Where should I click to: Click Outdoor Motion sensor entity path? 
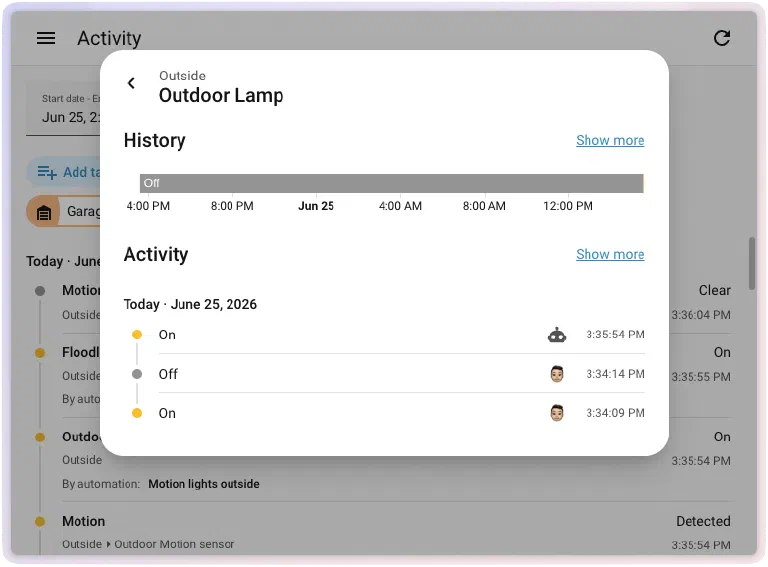174,544
